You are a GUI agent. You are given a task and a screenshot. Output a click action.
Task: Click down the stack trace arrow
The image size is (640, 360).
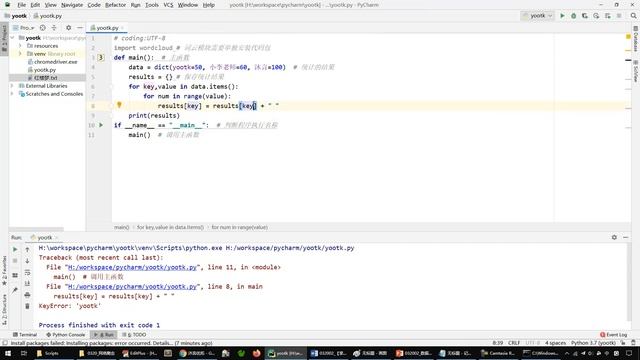click(27, 260)
